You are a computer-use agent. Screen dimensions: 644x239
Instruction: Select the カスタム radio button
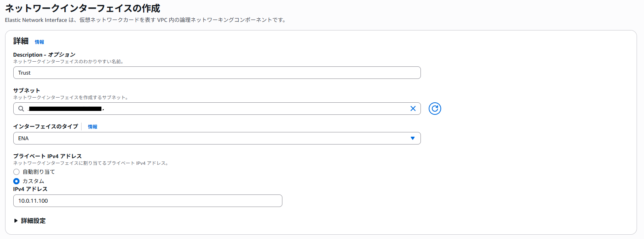[16, 181]
